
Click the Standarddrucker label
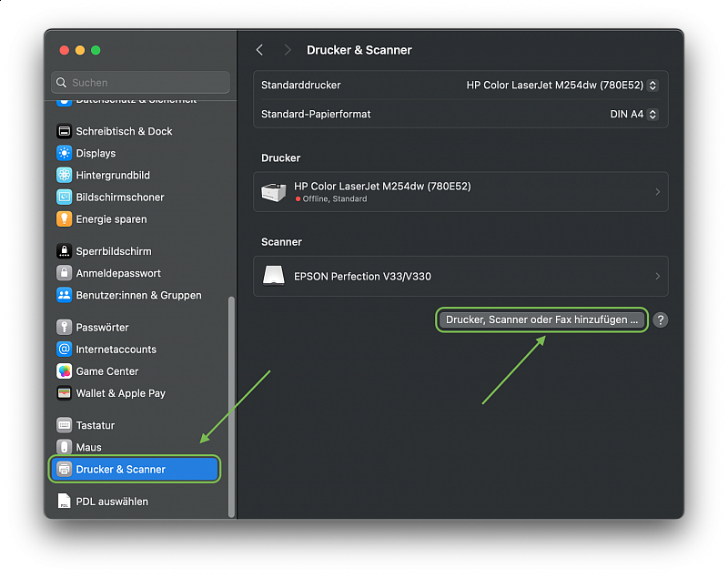point(301,86)
